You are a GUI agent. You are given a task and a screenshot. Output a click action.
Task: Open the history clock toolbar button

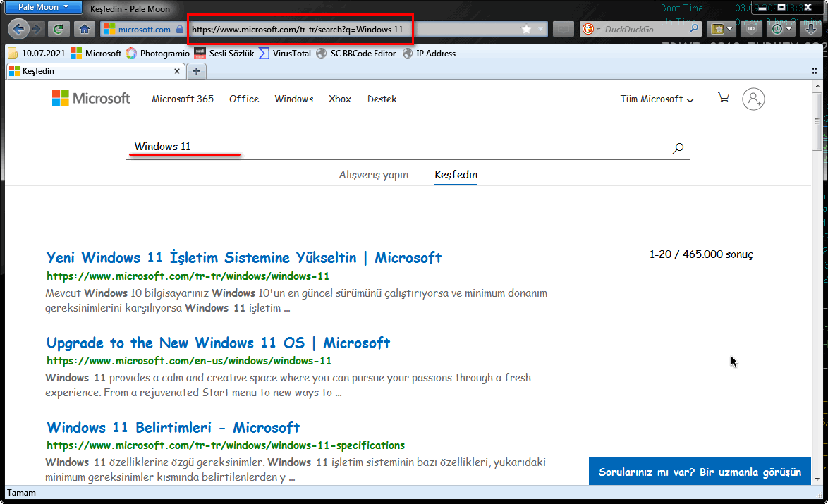(777, 29)
